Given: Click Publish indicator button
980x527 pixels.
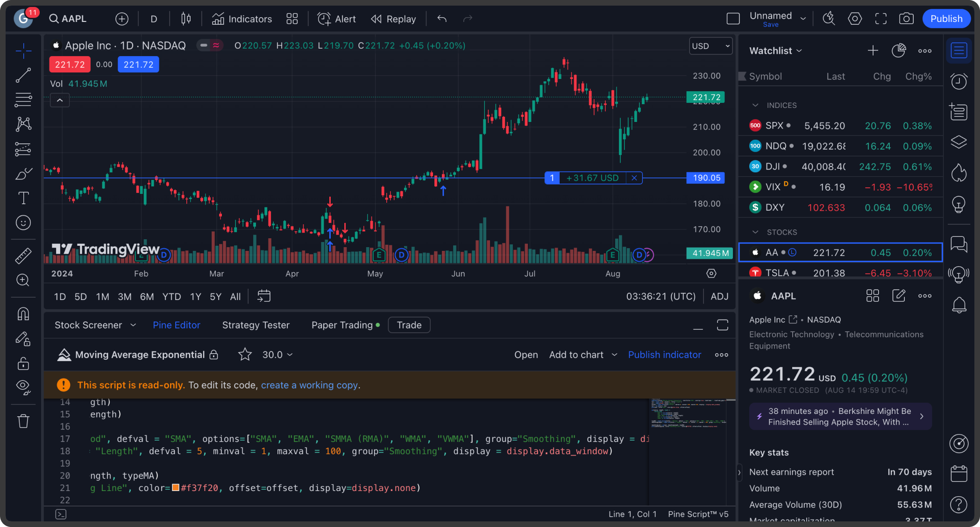Looking at the screenshot, I should point(665,354).
